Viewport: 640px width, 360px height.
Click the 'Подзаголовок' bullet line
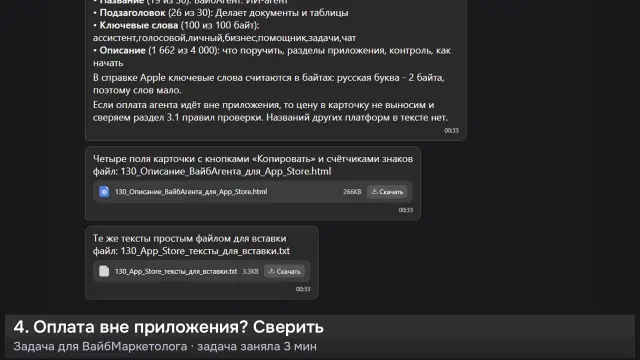(x=221, y=13)
